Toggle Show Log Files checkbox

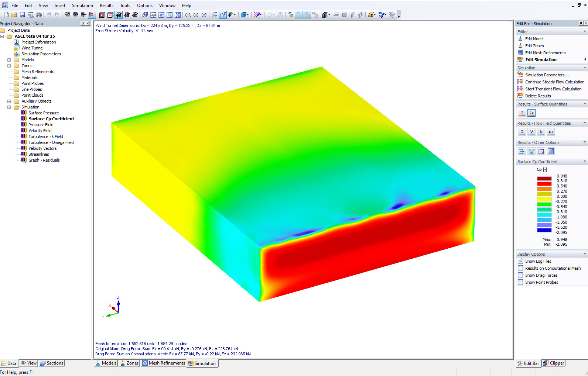pyautogui.click(x=520, y=261)
